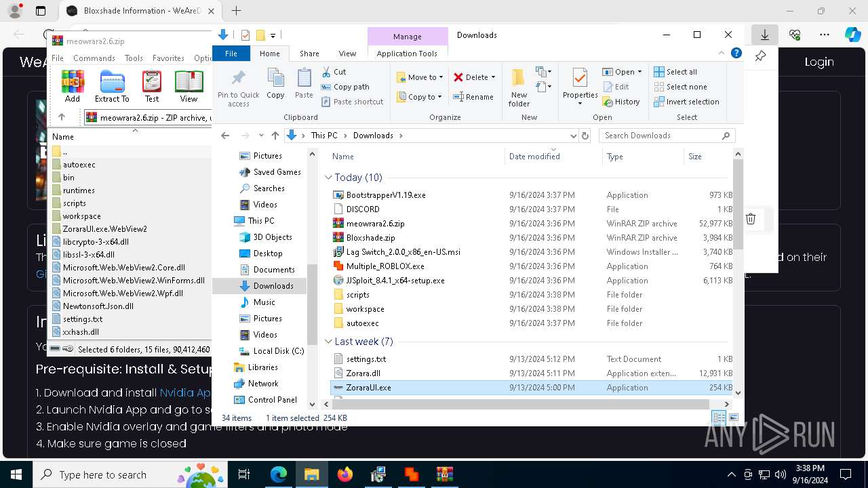This screenshot has width=868, height=488.
Task: Open Favorites menu in WinRAR
Action: (x=168, y=58)
